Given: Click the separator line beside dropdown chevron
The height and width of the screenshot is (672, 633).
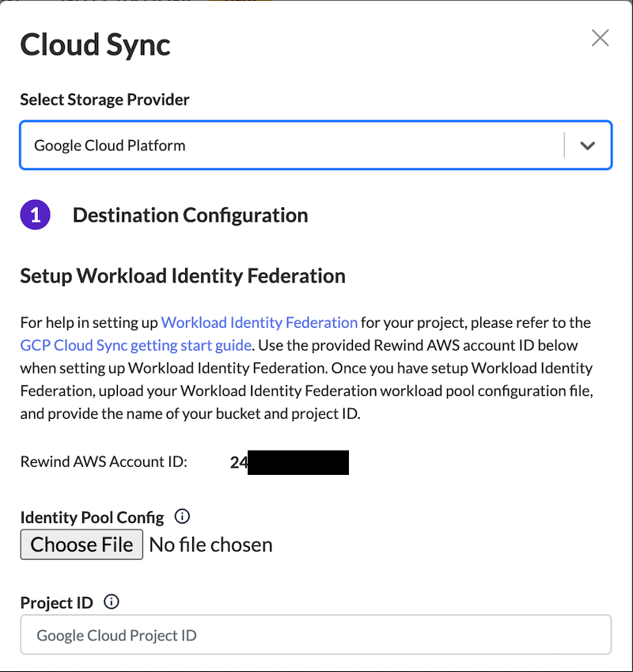Looking at the screenshot, I should [564, 146].
